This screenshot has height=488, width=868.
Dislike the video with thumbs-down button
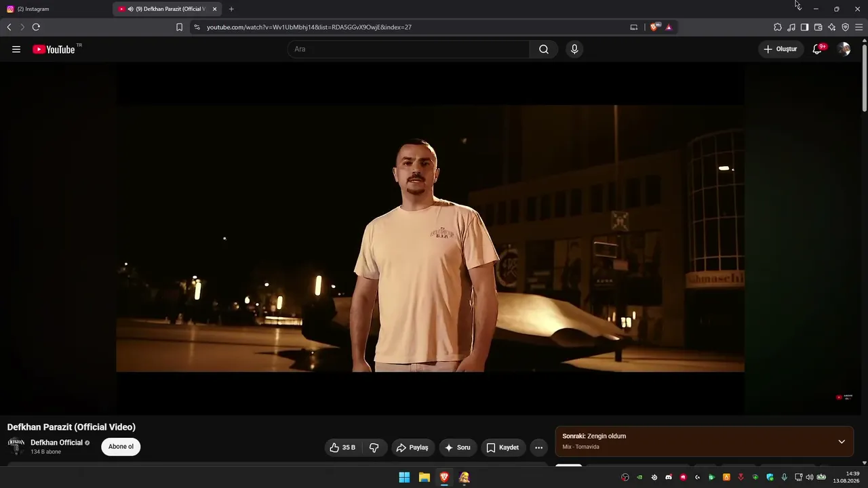click(374, 447)
